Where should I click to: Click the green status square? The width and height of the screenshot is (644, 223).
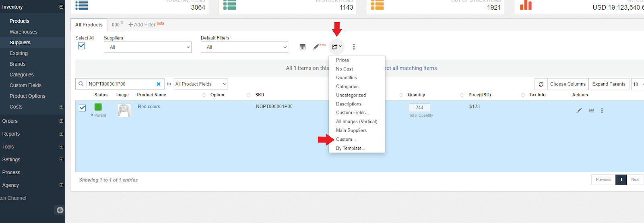click(98, 107)
